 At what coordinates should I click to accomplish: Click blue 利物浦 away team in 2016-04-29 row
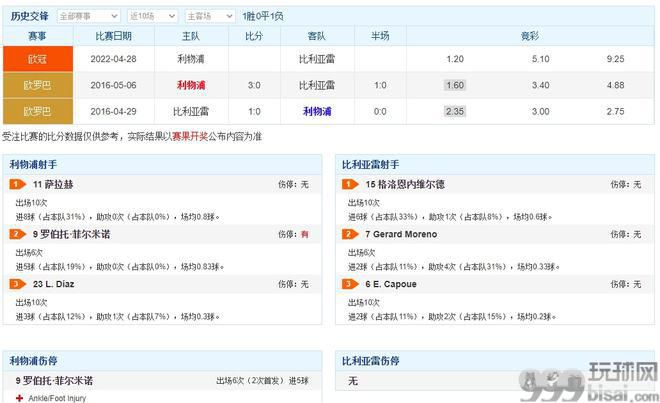(x=317, y=111)
